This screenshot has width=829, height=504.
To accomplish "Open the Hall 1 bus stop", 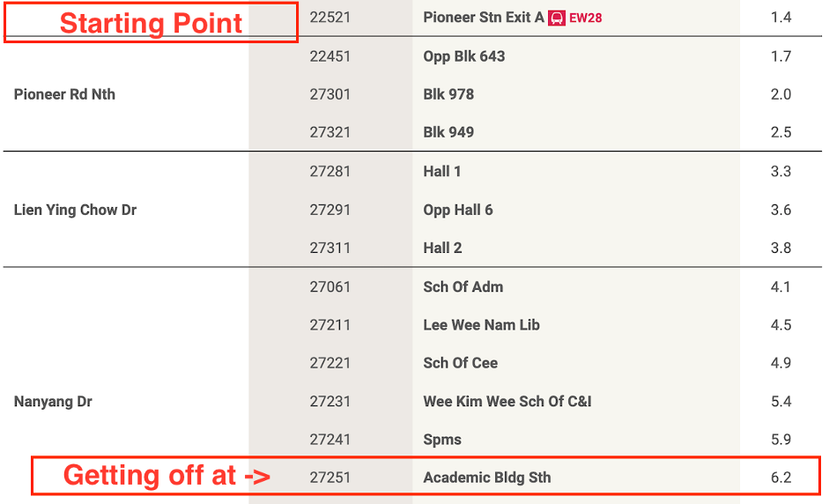I will tap(442, 172).
